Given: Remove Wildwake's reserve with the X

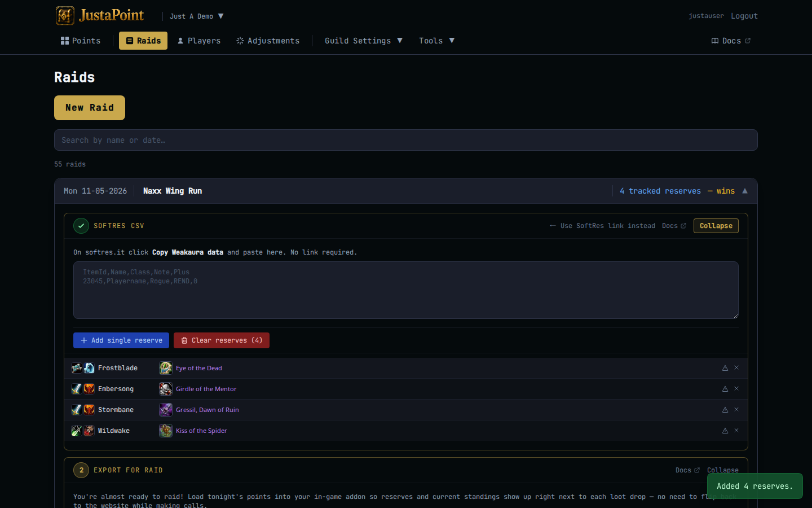Looking at the screenshot, I should click(x=736, y=430).
